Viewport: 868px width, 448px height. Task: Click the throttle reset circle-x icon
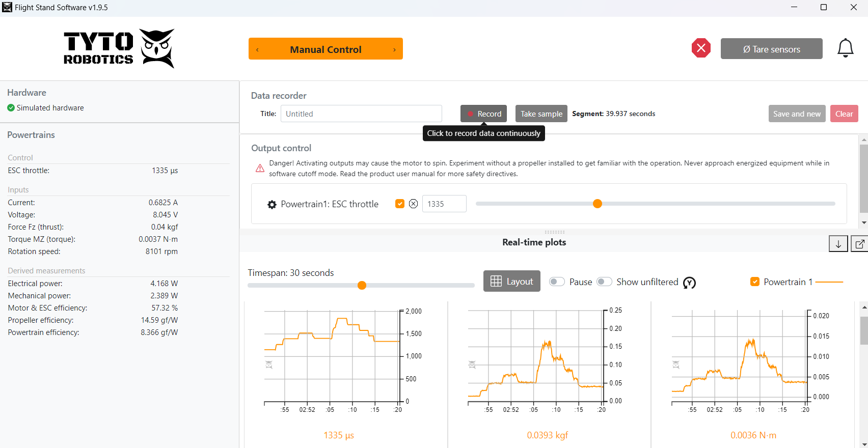coord(414,204)
